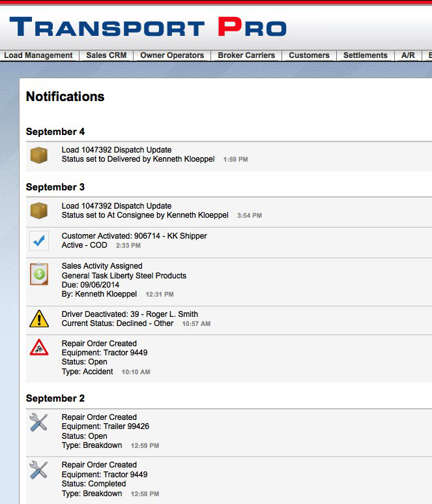Click 'Type: Accident' line
This screenshot has width=432, height=504.
[x=87, y=372]
